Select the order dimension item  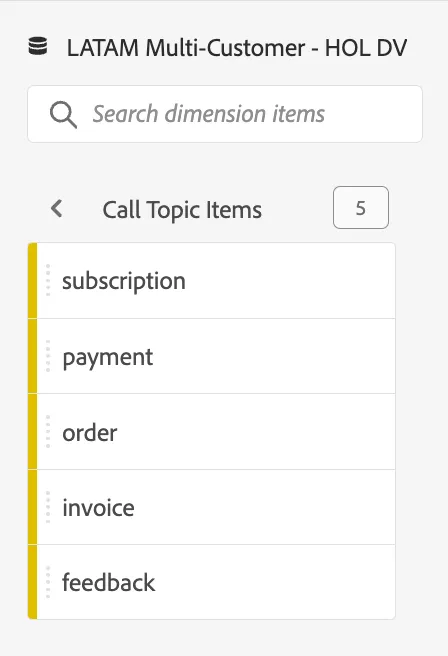click(x=212, y=432)
